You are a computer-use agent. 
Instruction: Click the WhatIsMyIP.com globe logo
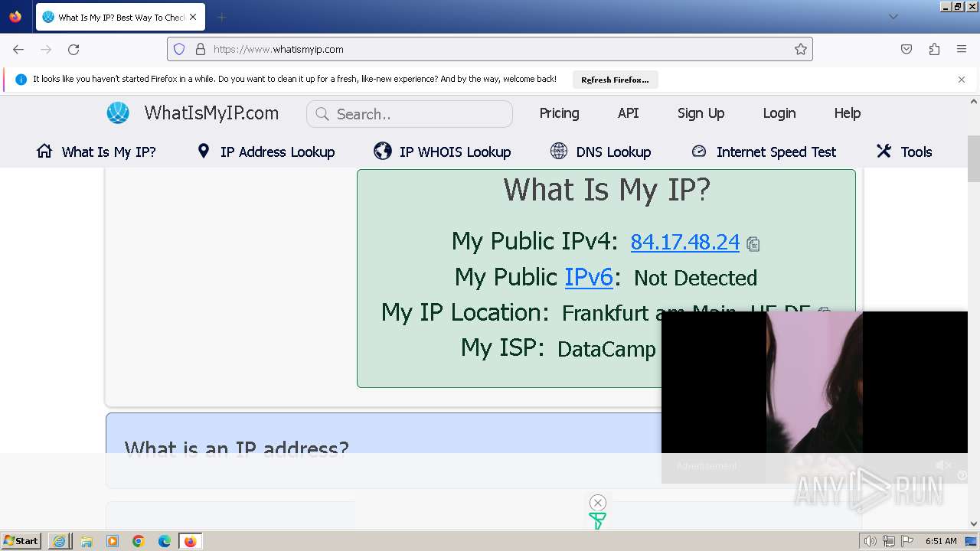[x=118, y=113]
